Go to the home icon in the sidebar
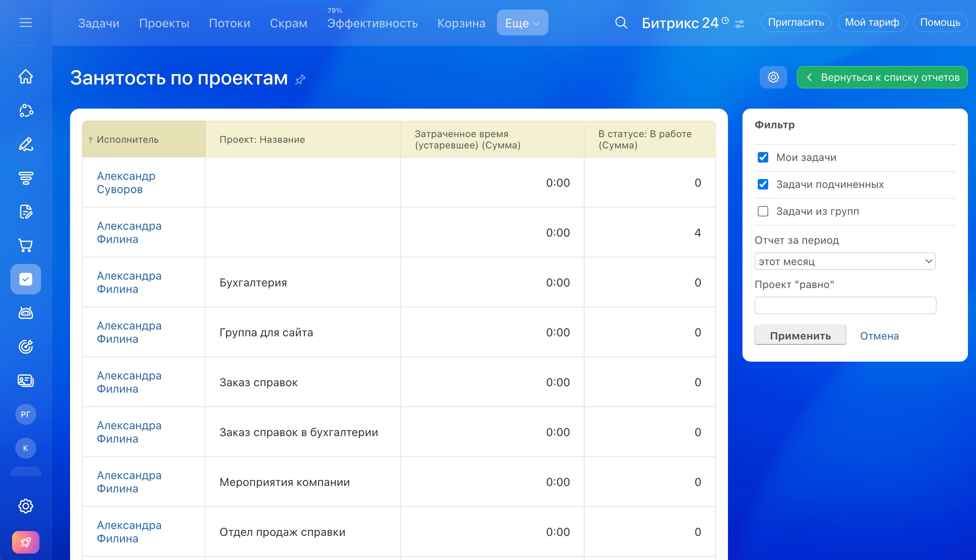This screenshot has height=560, width=976. coord(26,76)
